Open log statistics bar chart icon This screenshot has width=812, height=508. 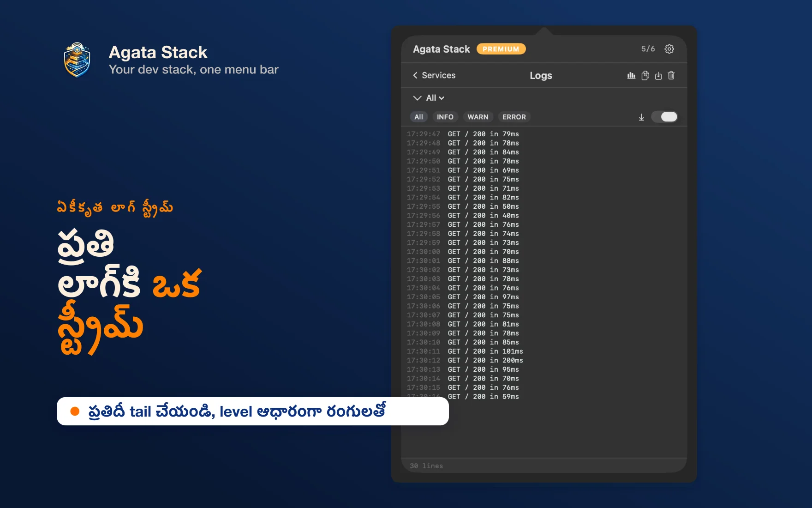coord(632,75)
